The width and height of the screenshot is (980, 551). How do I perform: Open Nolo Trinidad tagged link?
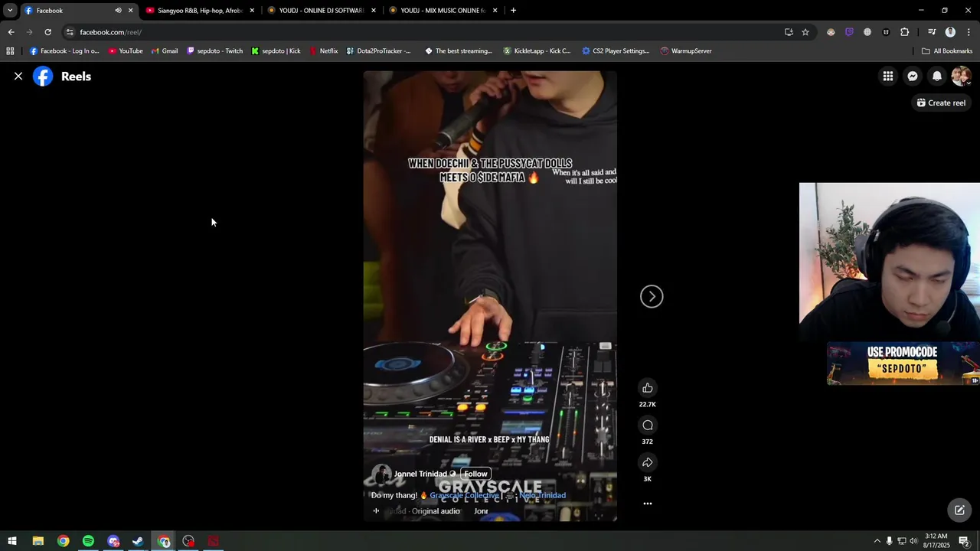click(542, 495)
